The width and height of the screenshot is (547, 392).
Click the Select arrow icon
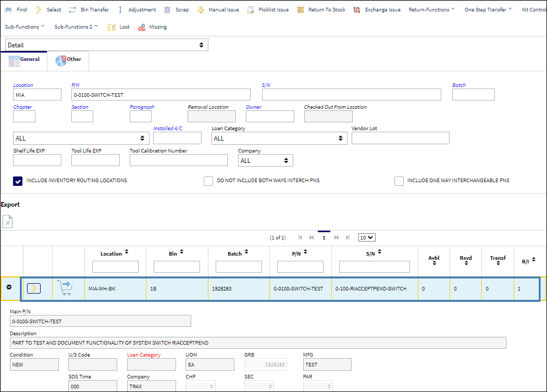click(39, 10)
